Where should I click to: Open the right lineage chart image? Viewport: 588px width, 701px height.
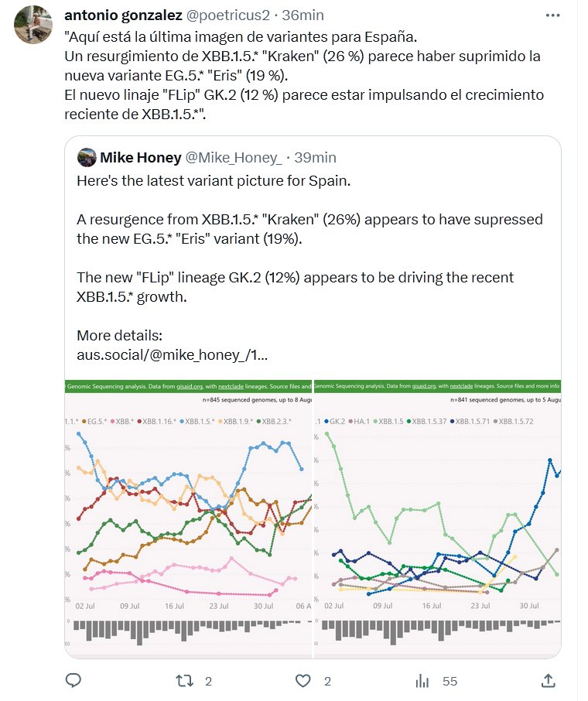(437, 518)
